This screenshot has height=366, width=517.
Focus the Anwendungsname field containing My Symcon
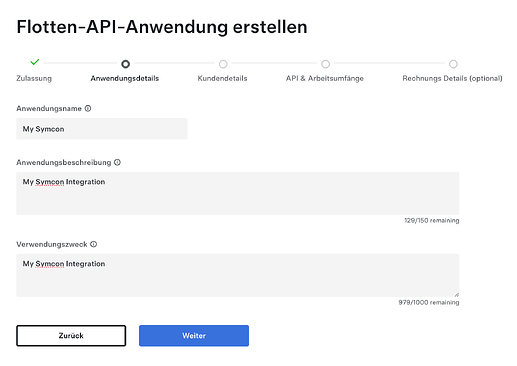pos(102,129)
